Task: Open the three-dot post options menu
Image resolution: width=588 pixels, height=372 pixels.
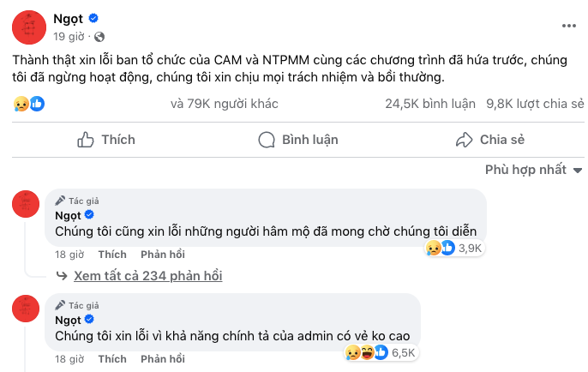Action: [x=568, y=26]
